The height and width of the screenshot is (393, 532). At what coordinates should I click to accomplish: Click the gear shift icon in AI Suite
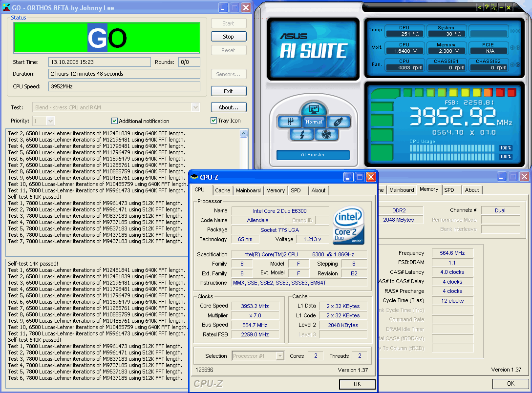point(289,122)
